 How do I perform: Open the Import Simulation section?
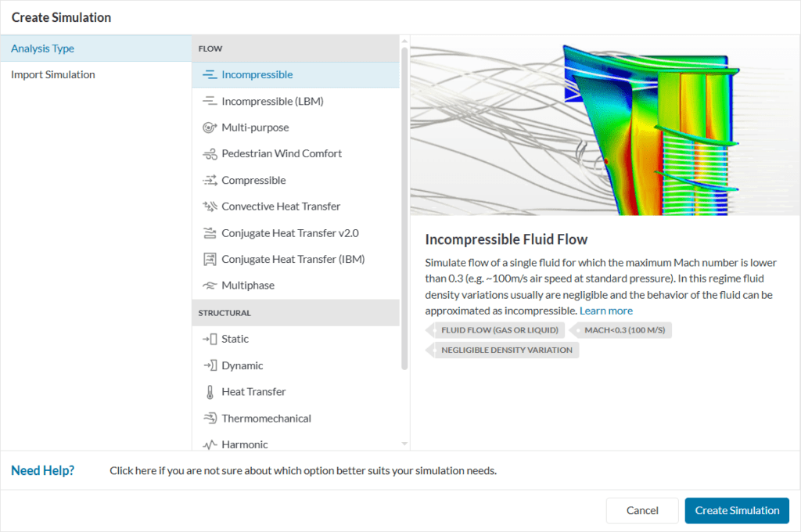(52, 74)
